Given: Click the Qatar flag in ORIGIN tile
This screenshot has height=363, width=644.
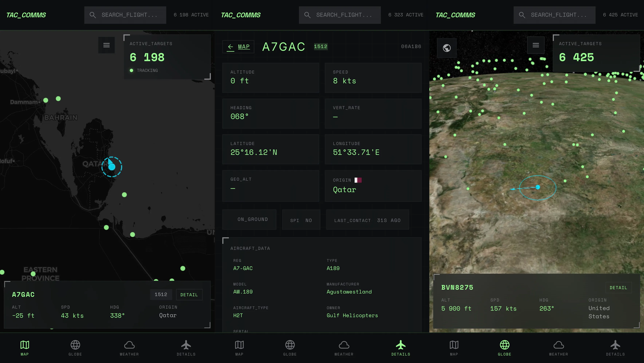Looking at the screenshot, I should click(x=358, y=180).
